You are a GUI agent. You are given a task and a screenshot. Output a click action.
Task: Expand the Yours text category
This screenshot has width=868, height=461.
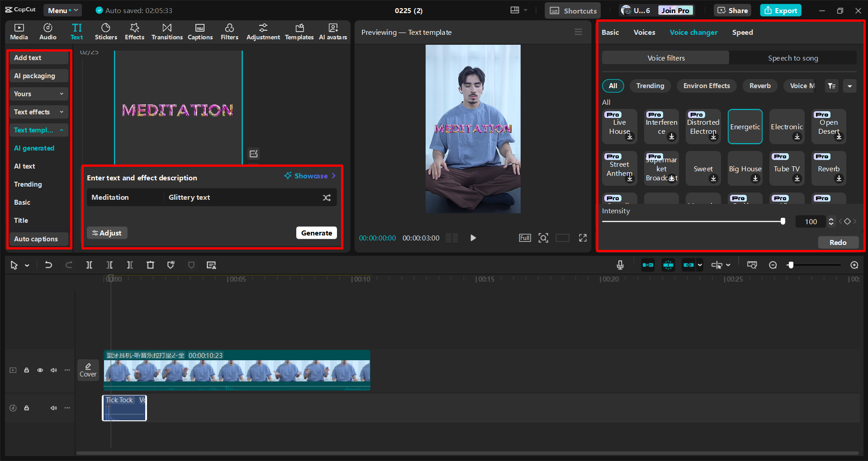pyautogui.click(x=38, y=94)
